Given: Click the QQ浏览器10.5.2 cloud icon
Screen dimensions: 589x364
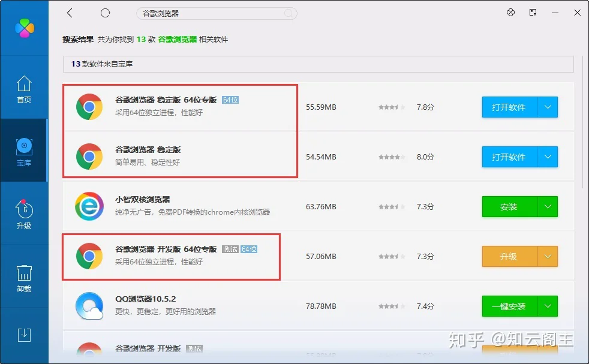Looking at the screenshot, I should (x=89, y=306).
